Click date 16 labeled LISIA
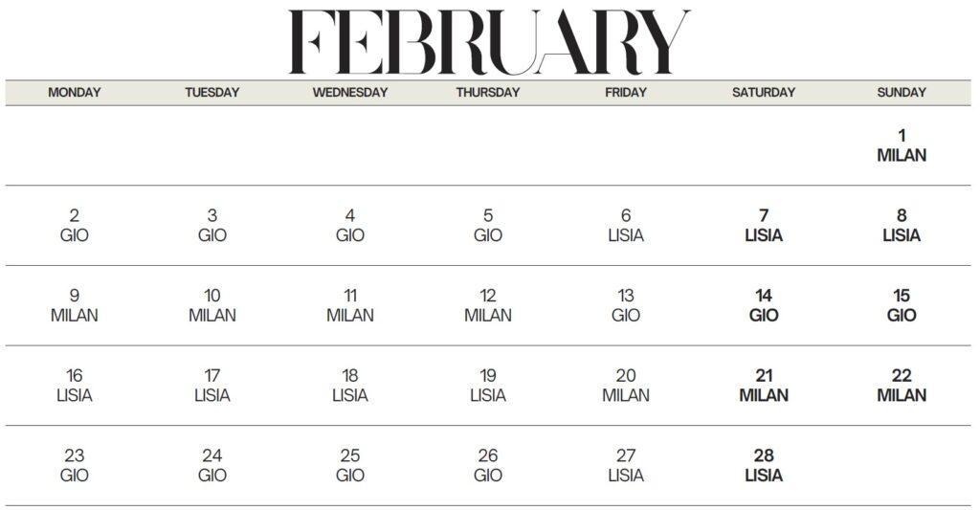980x510 pixels. click(x=75, y=386)
